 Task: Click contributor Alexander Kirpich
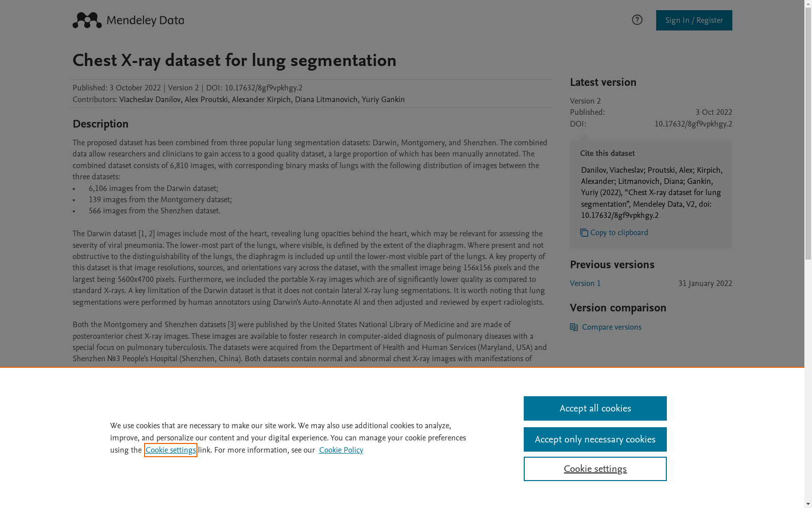coord(261,100)
